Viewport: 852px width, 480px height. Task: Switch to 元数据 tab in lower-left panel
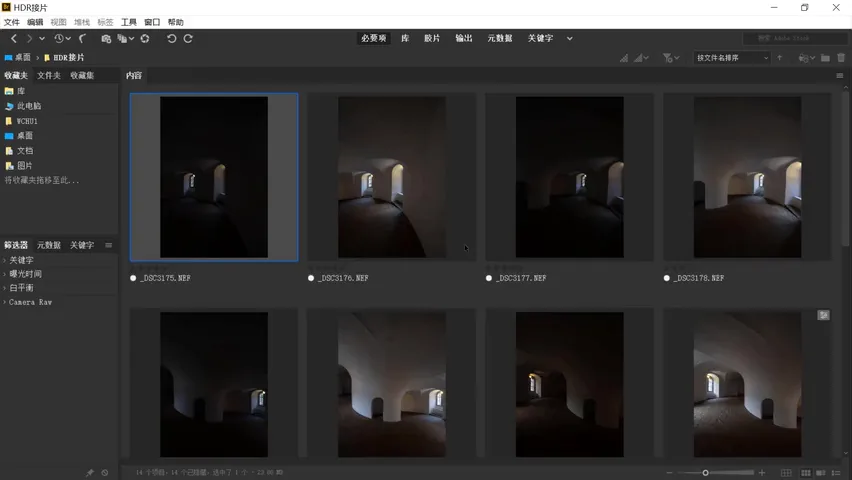pos(49,245)
